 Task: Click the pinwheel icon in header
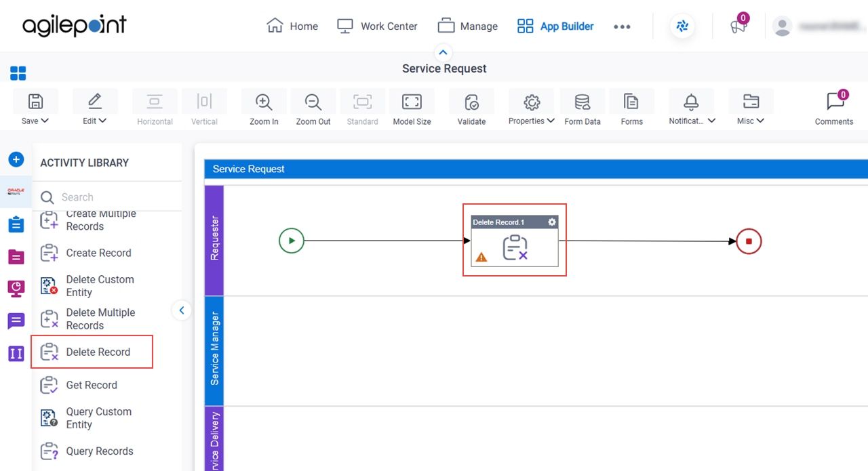tap(682, 26)
